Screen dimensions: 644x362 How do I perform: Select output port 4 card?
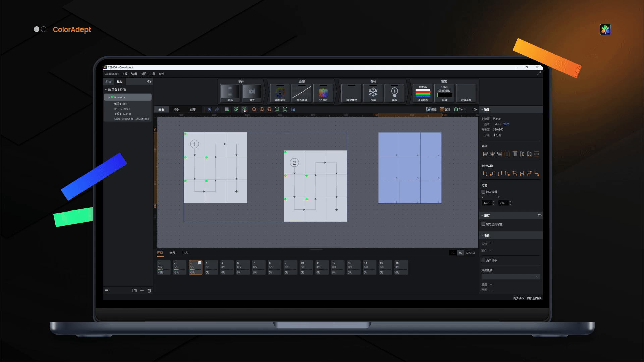pos(211,267)
